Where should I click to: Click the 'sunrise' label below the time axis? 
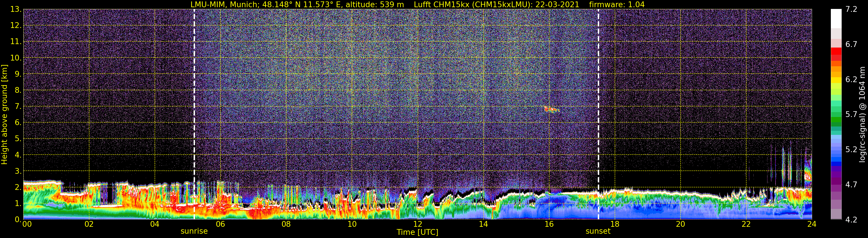194,231
